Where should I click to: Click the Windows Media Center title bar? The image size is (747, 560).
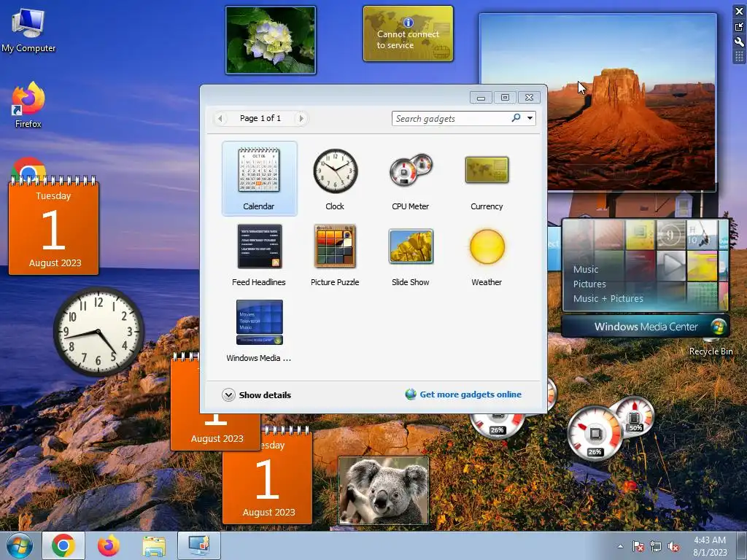point(646,327)
